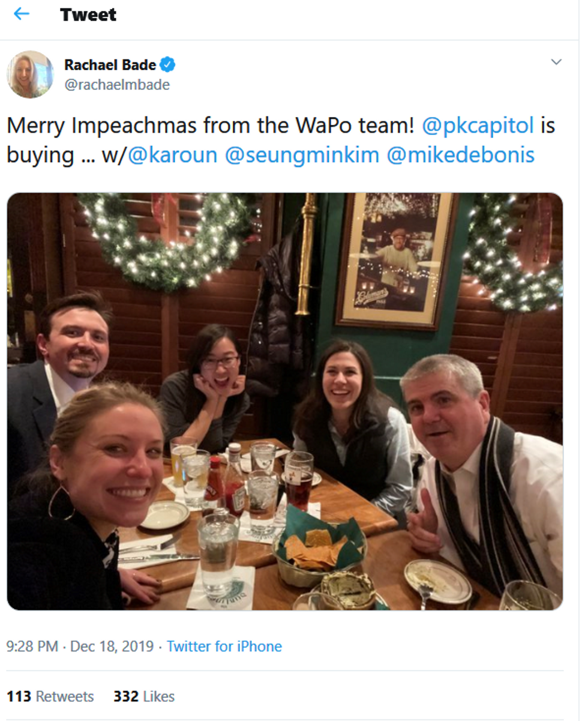Click the Rachael Bade display name
This screenshot has height=721, width=588.
pos(110,64)
